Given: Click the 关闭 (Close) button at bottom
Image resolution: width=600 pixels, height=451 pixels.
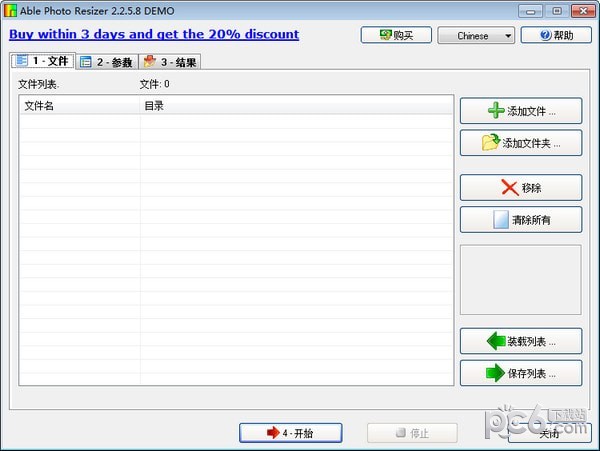Looking at the screenshot, I should [x=549, y=433].
